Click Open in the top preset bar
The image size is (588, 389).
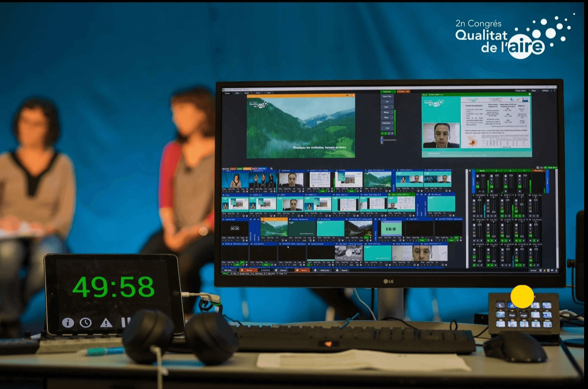(247, 93)
